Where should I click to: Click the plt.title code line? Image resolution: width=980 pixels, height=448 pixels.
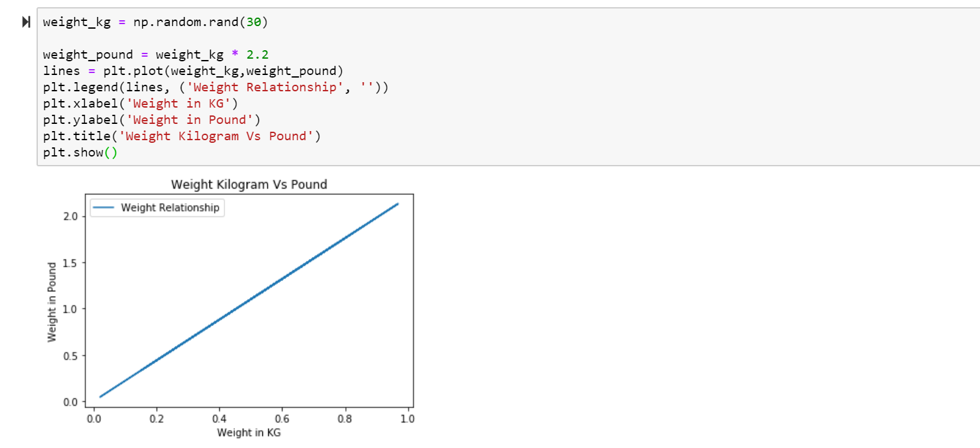pos(182,136)
